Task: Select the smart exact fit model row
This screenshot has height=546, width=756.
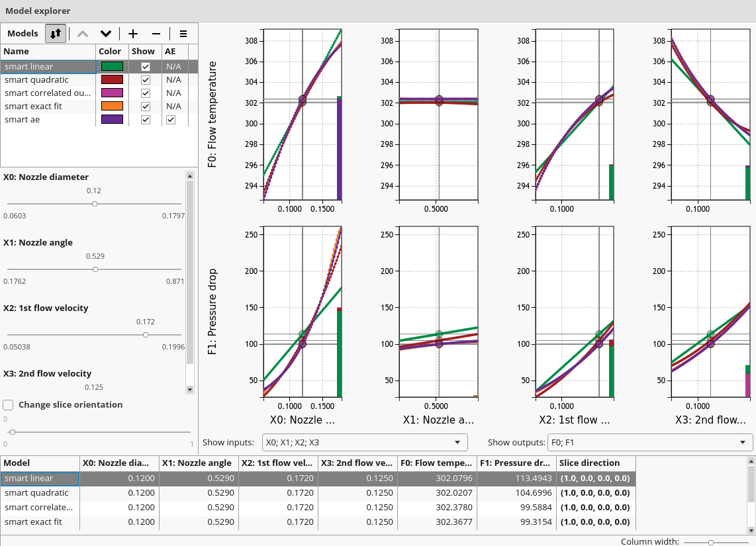Action: pyautogui.click(x=33, y=107)
